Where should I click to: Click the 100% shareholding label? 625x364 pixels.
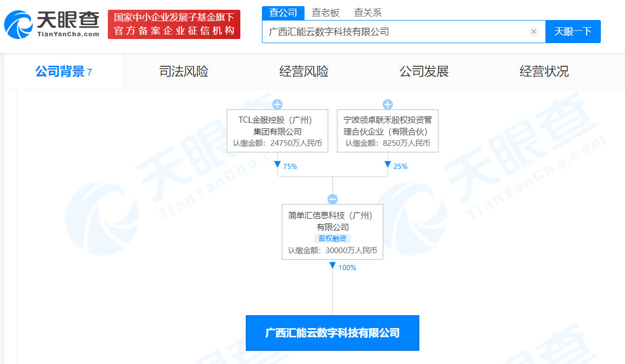[347, 267]
